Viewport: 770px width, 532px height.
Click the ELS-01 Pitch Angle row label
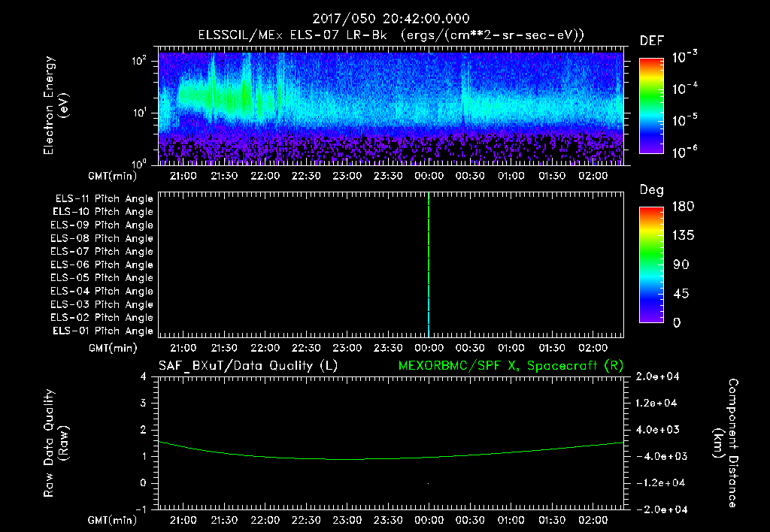click(102, 331)
